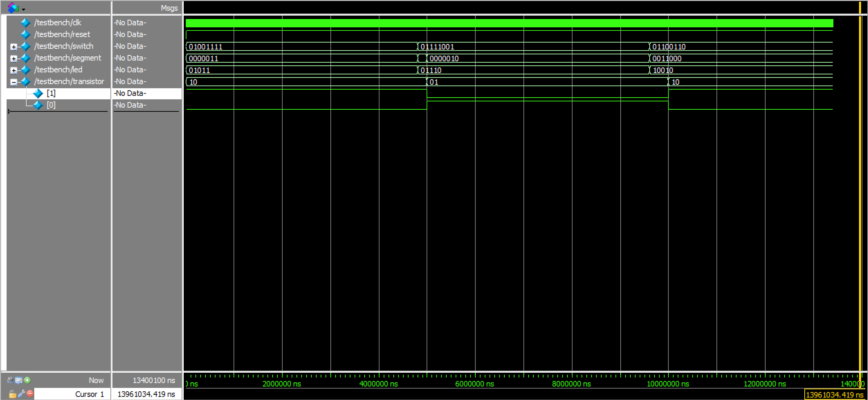Screen dimensions: 868x400
Task: Select the /testbench/clk signal
Action: 57,22
